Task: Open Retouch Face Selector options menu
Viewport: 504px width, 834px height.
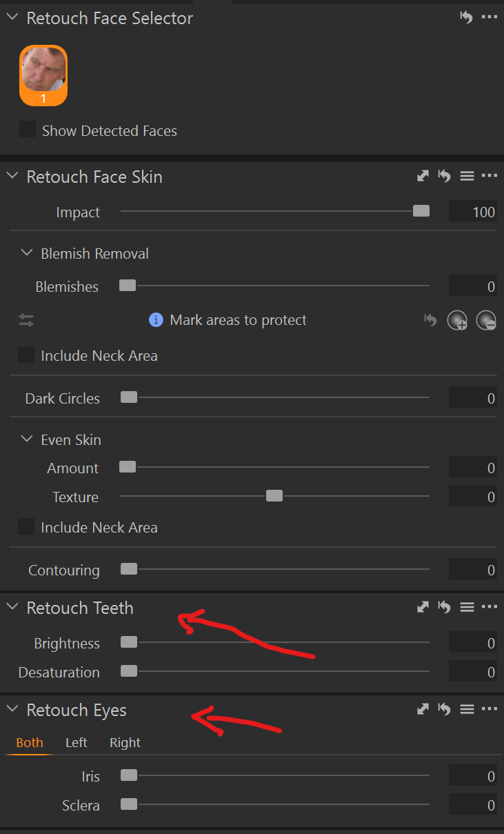Action: click(489, 18)
